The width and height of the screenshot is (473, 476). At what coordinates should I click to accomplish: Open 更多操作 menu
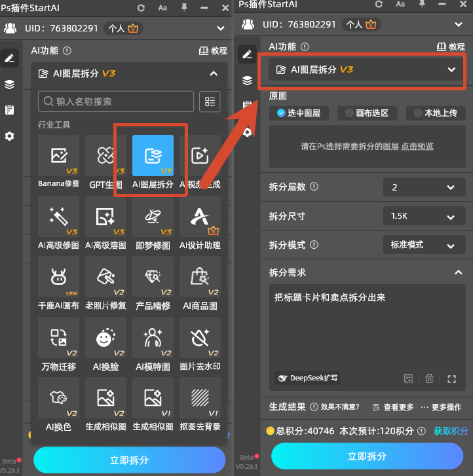441,407
